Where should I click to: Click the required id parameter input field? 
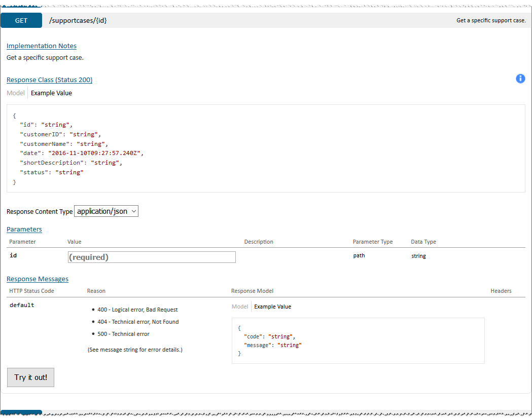(151, 257)
